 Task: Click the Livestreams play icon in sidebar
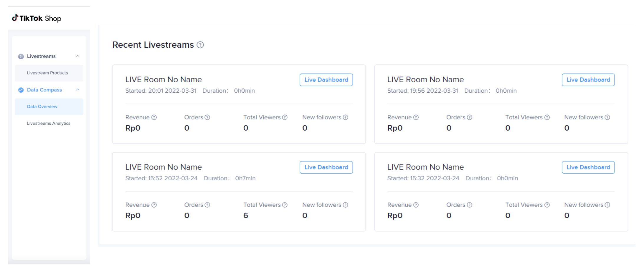click(21, 56)
